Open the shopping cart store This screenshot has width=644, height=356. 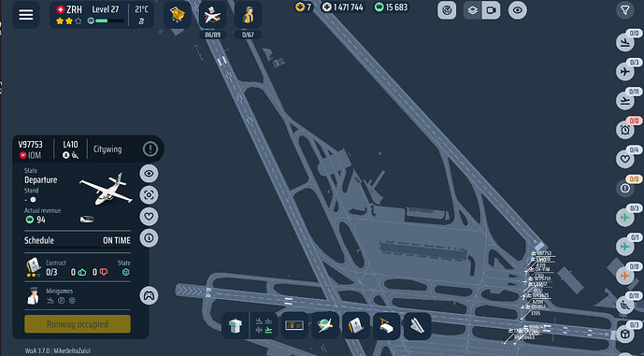click(178, 15)
